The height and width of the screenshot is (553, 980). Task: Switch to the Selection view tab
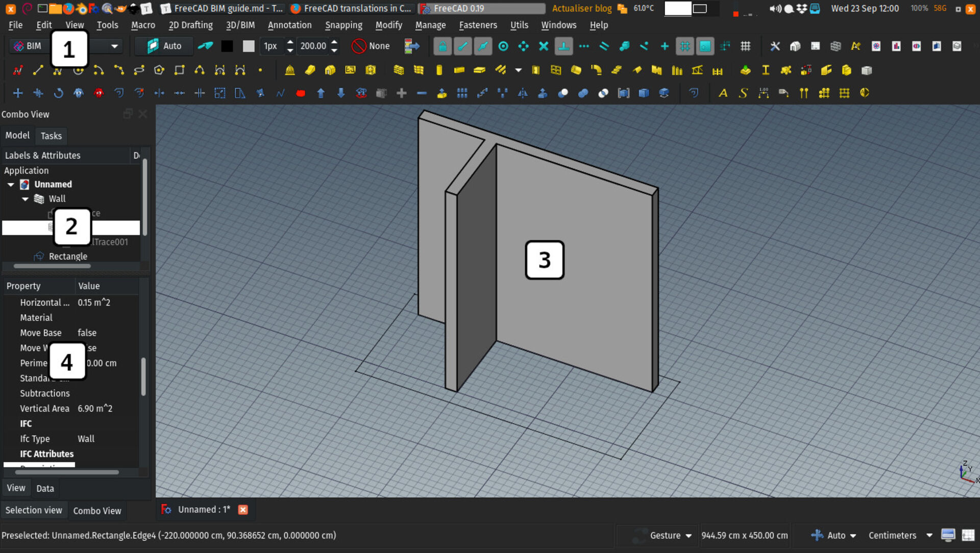(34, 510)
